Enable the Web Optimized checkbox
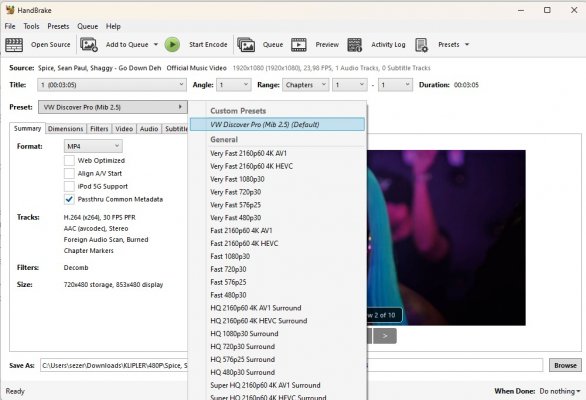 coord(69,160)
